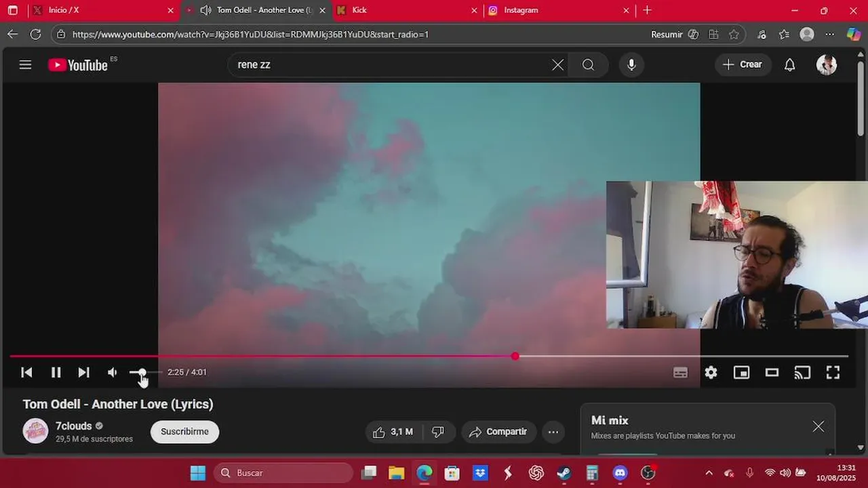Like the video with 3,1 M

(x=393, y=432)
